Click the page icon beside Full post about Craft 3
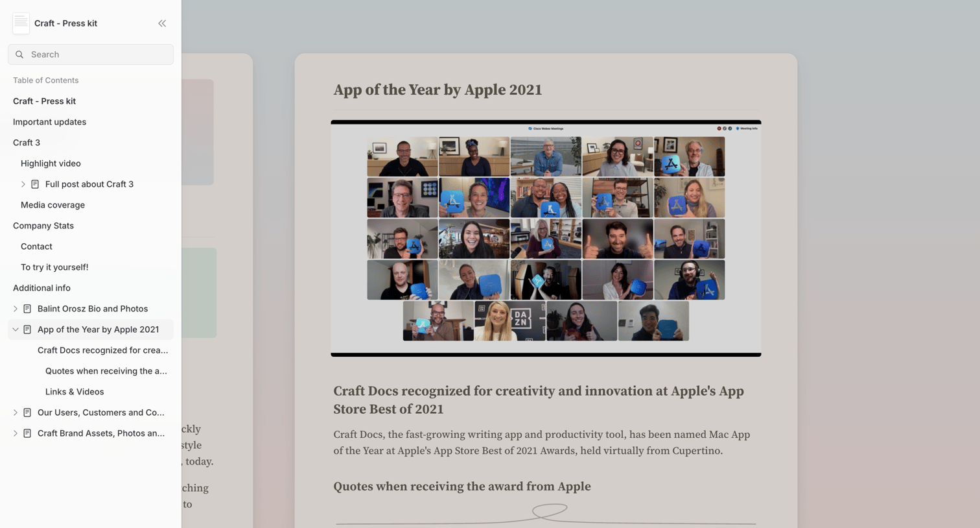 [35, 184]
